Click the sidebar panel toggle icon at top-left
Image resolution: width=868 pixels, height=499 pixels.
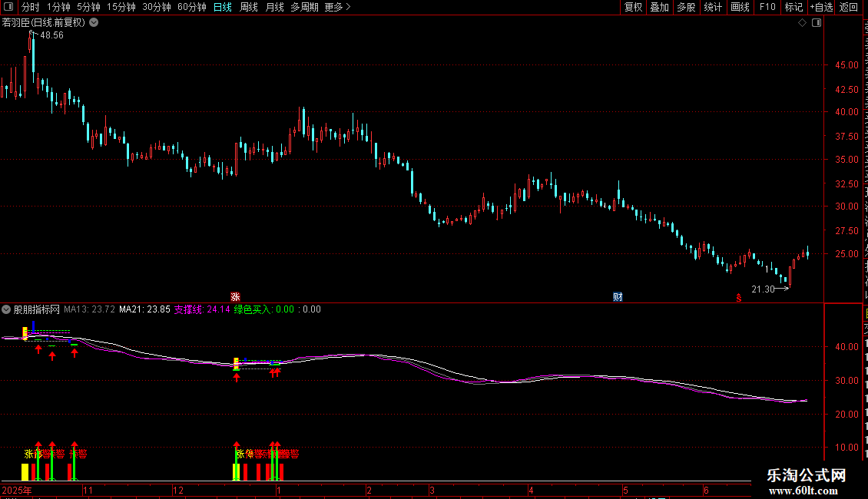point(8,7)
